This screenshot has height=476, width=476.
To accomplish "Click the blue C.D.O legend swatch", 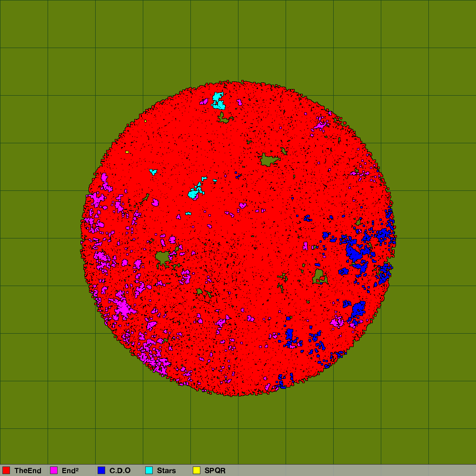I will tap(101, 470).
